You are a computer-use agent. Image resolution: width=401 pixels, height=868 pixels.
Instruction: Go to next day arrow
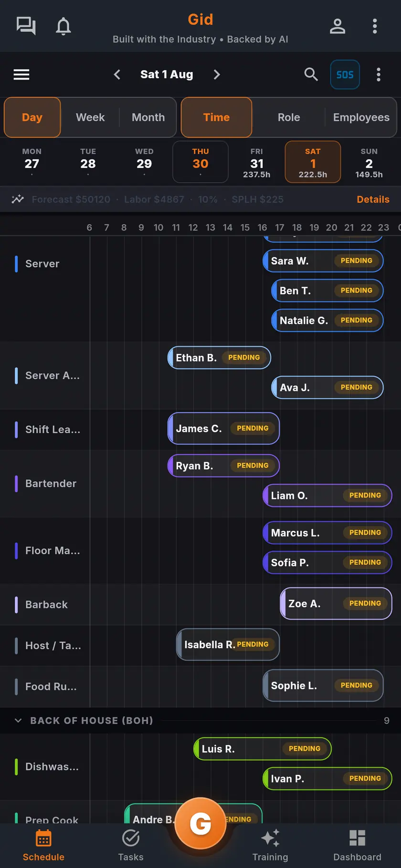coord(217,74)
